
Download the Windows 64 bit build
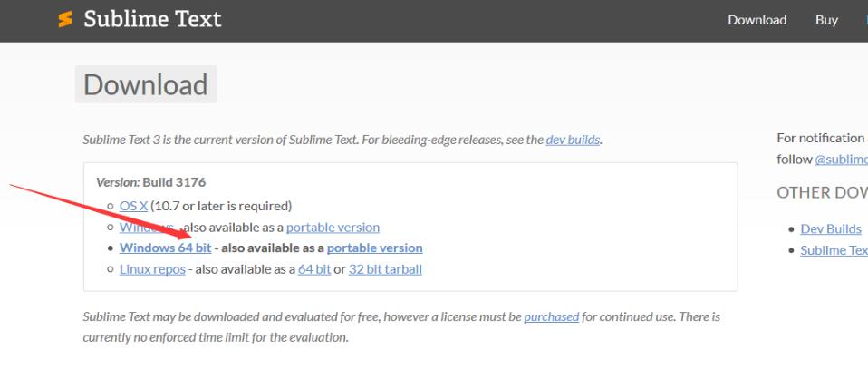pos(166,248)
